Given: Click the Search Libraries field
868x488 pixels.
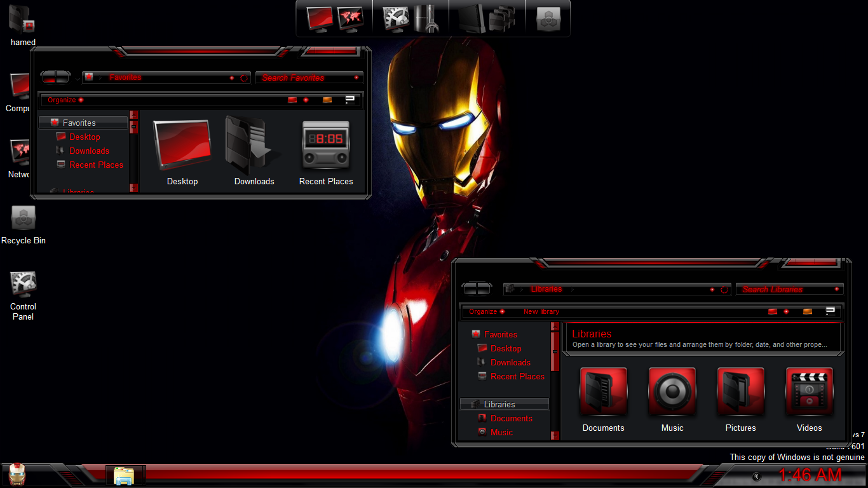Looking at the screenshot, I should [x=790, y=289].
